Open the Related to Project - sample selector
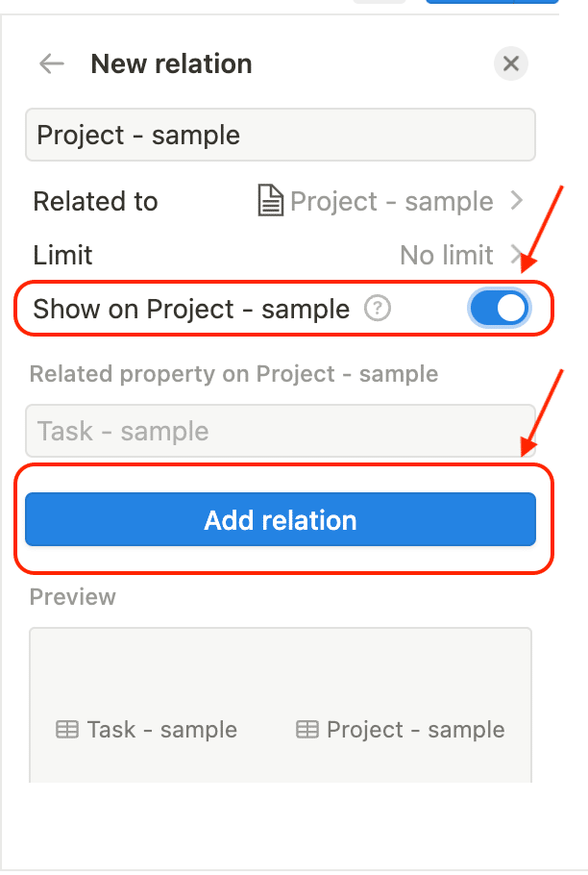Image resolution: width=588 pixels, height=875 pixels. click(391, 202)
